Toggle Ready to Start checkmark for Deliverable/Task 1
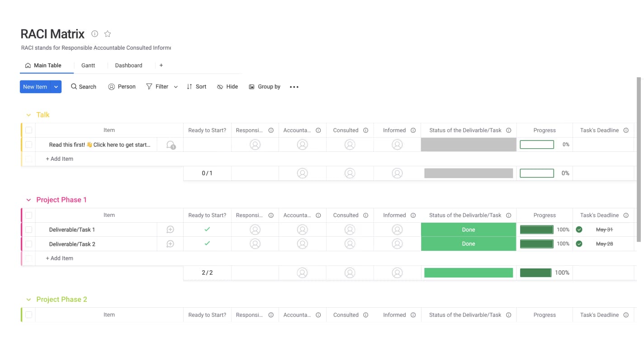Viewport: 644px width, 352px height. [x=207, y=230]
